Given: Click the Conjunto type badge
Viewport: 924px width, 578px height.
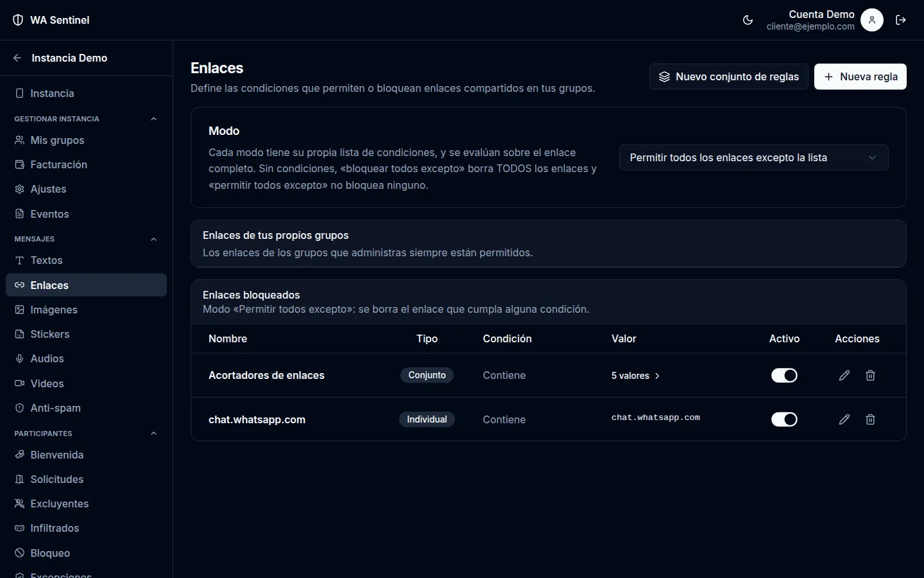Looking at the screenshot, I should [427, 375].
